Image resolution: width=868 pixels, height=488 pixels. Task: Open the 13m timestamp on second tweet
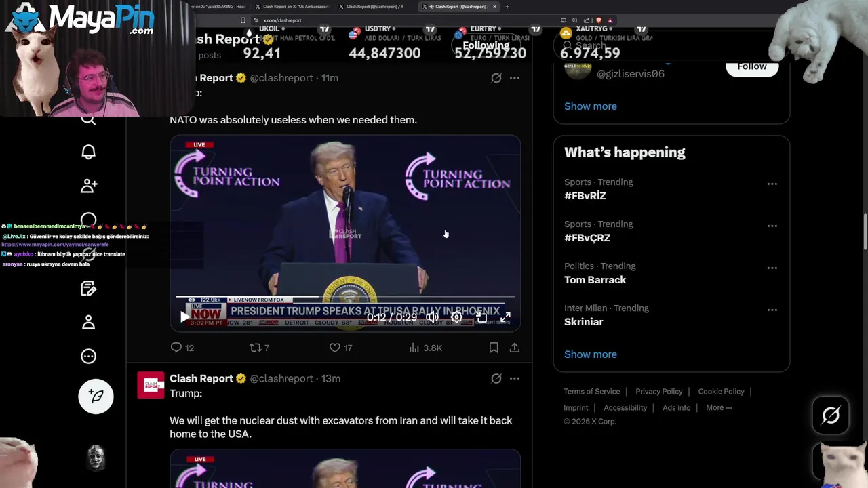(x=331, y=379)
